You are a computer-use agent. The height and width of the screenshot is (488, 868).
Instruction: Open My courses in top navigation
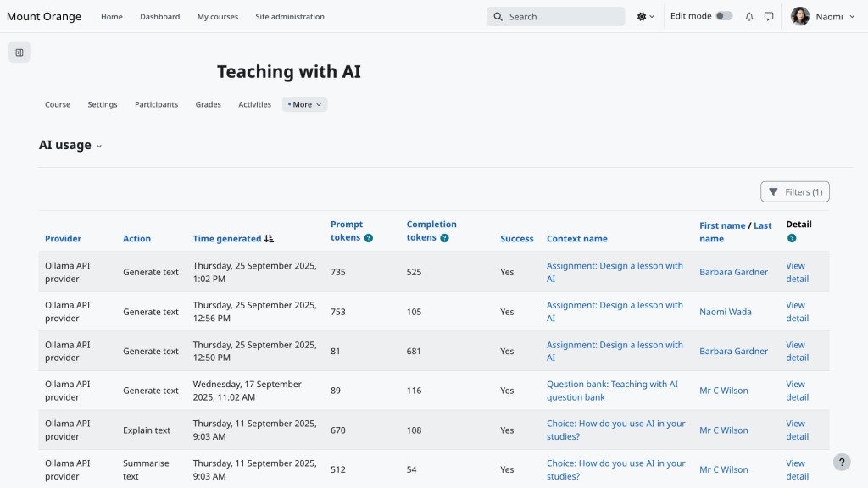pos(218,17)
